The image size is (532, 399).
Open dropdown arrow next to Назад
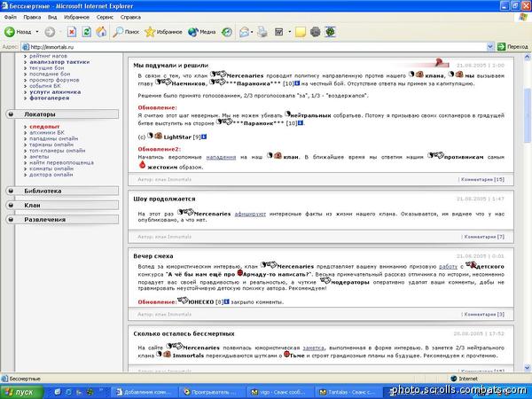[37, 32]
